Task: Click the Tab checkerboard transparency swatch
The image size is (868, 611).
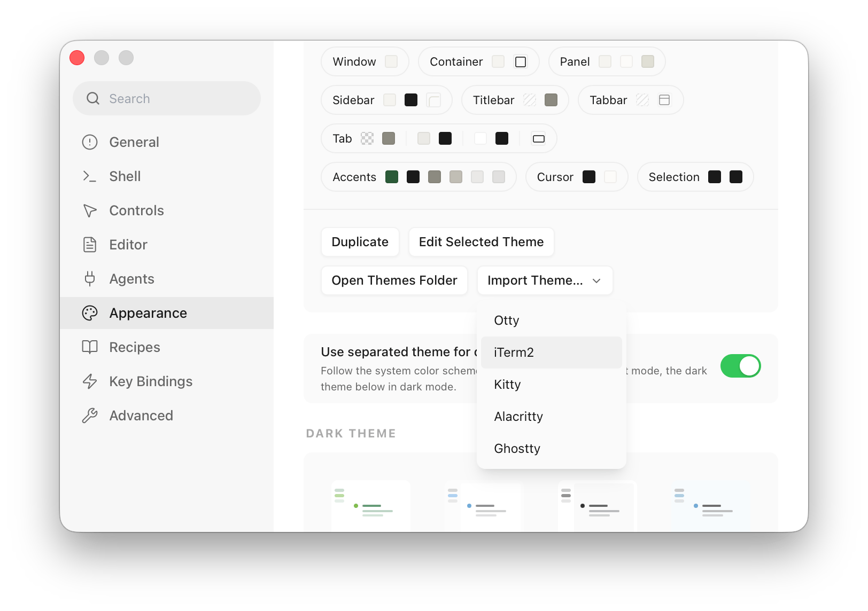Action: (x=367, y=139)
